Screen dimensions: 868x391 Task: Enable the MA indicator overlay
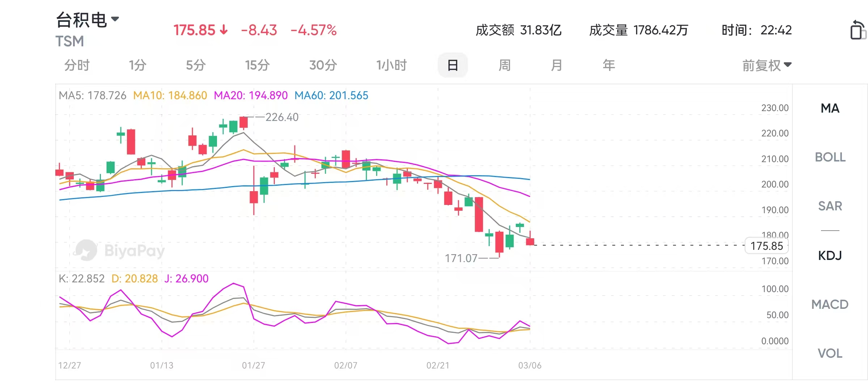pos(830,108)
